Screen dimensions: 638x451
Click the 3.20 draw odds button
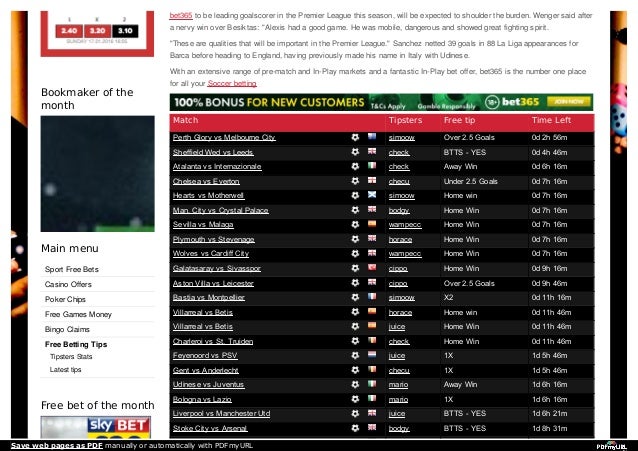click(x=97, y=31)
